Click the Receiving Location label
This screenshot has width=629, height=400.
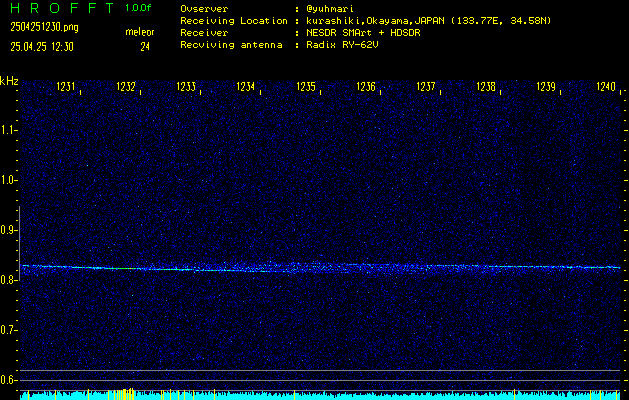(234, 21)
